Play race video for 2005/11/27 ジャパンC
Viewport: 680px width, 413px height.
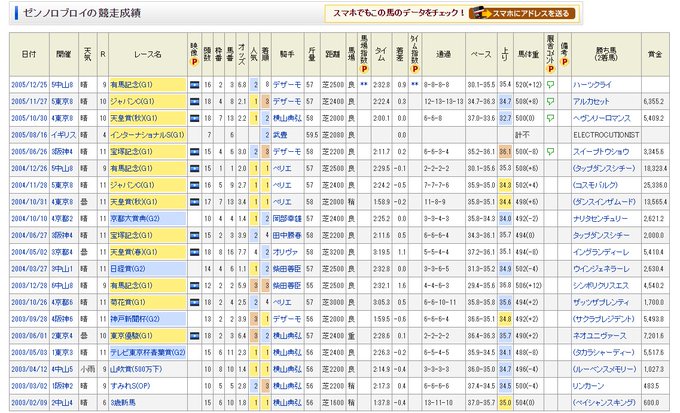pos(194,102)
